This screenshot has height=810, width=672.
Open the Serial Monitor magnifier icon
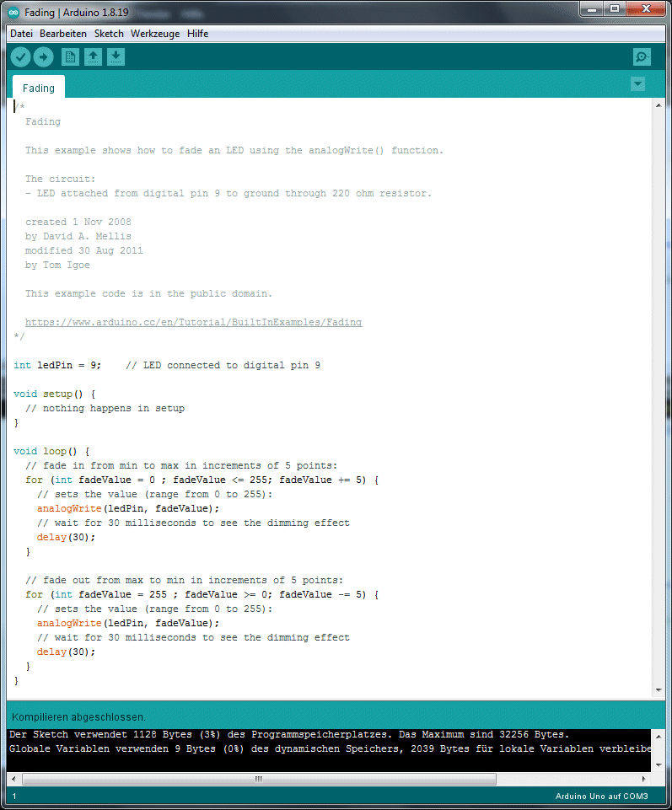click(x=642, y=56)
